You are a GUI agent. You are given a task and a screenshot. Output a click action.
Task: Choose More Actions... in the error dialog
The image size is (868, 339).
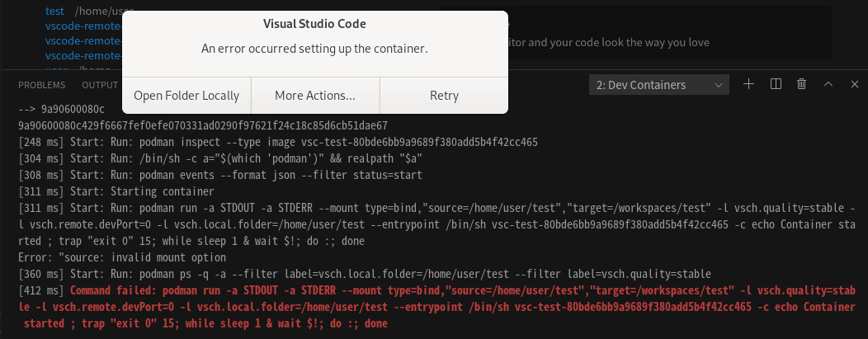coord(315,96)
